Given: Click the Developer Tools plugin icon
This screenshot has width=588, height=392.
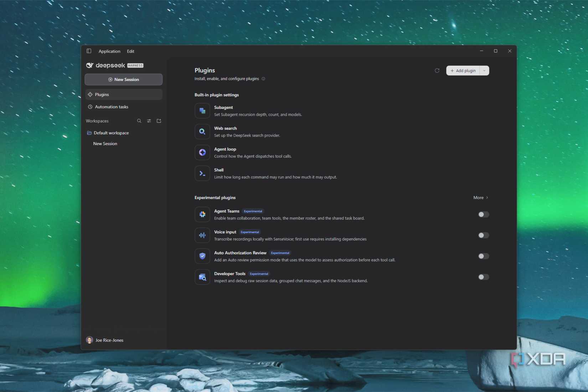Looking at the screenshot, I should (x=202, y=277).
